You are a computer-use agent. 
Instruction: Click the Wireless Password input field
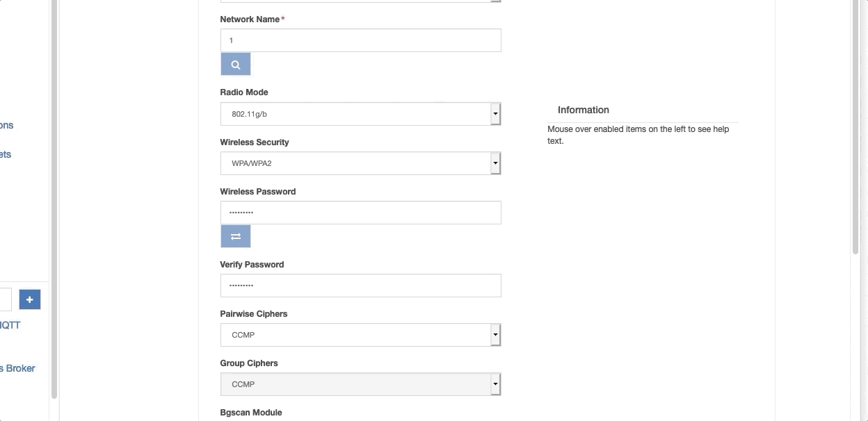360,213
